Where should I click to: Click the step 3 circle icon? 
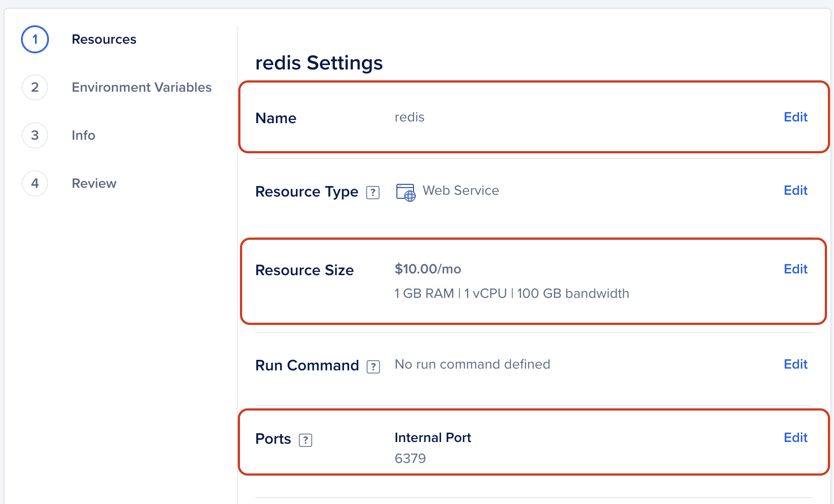coord(35,135)
